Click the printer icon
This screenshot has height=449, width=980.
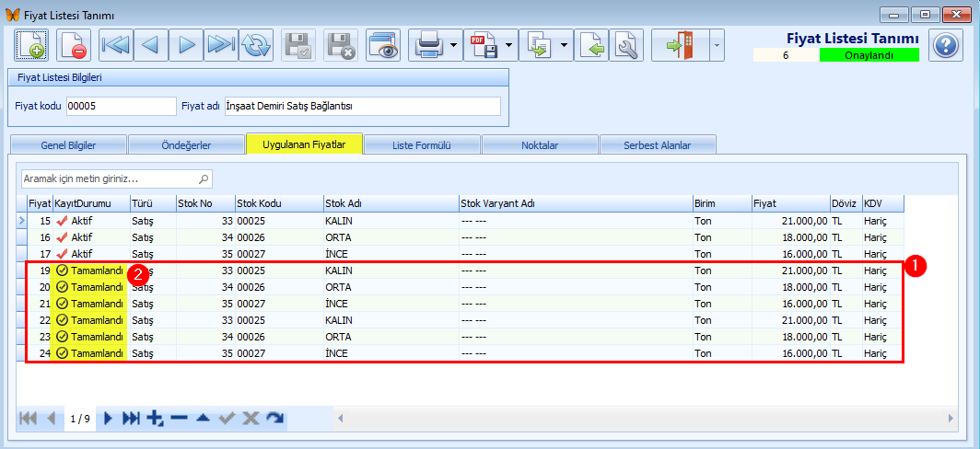point(429,45)
